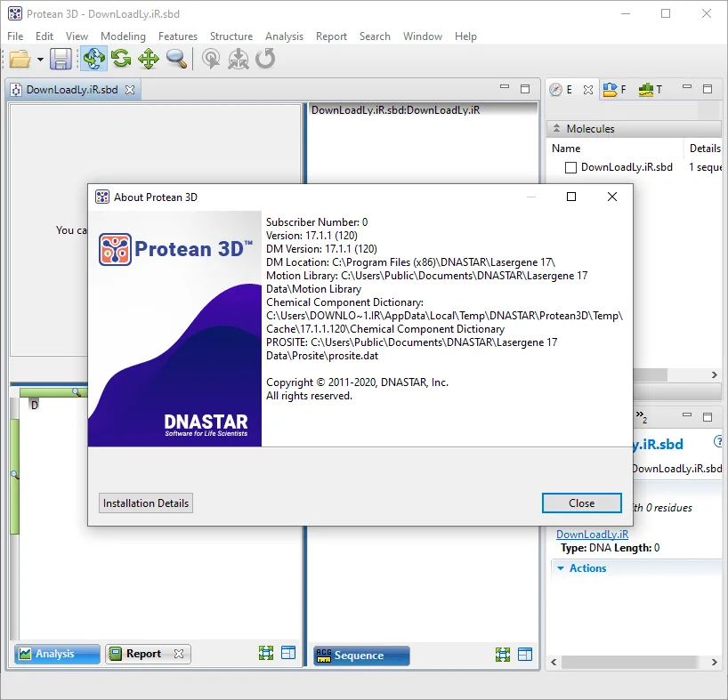The width and height of the screenshot is (728, 700).
Task: Collapse the Molecules section header
Action: [556, 128]
